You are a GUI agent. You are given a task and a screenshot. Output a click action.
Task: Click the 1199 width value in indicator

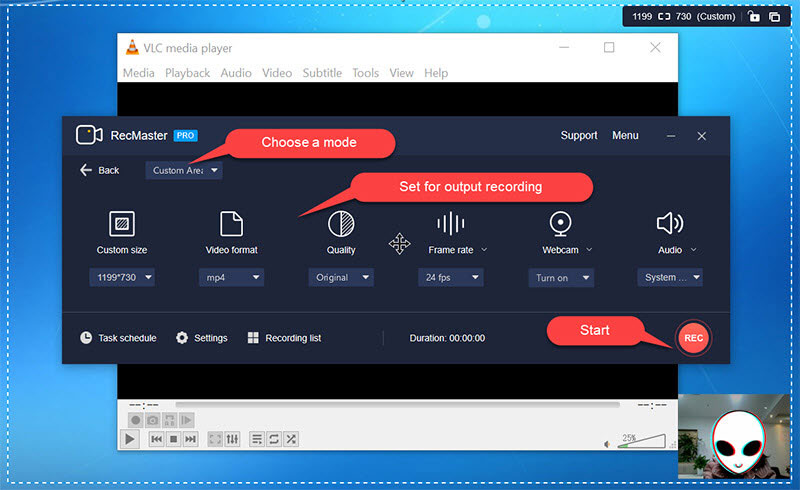[x=642, y=16]
